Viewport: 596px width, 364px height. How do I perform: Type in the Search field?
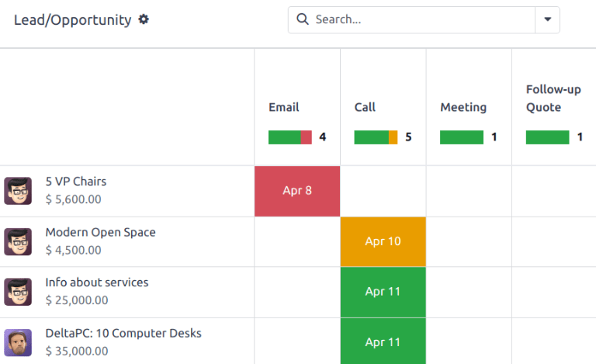click(x=419, y=20)
